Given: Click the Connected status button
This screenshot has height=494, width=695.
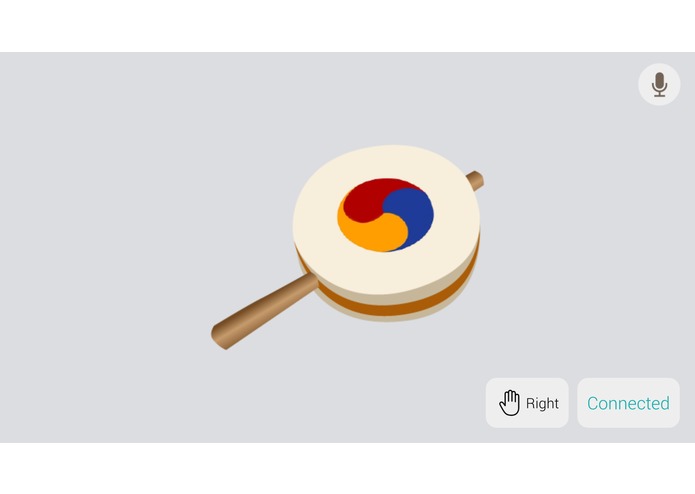Looking at the screenshot, I should tap(628, 403).
